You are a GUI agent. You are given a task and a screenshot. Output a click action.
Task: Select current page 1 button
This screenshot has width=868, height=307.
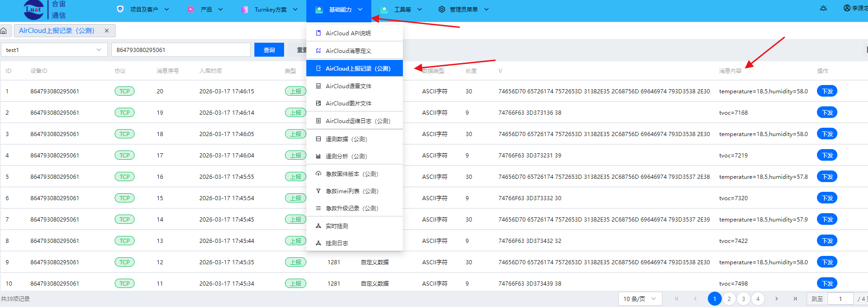[x=715, y=299]
